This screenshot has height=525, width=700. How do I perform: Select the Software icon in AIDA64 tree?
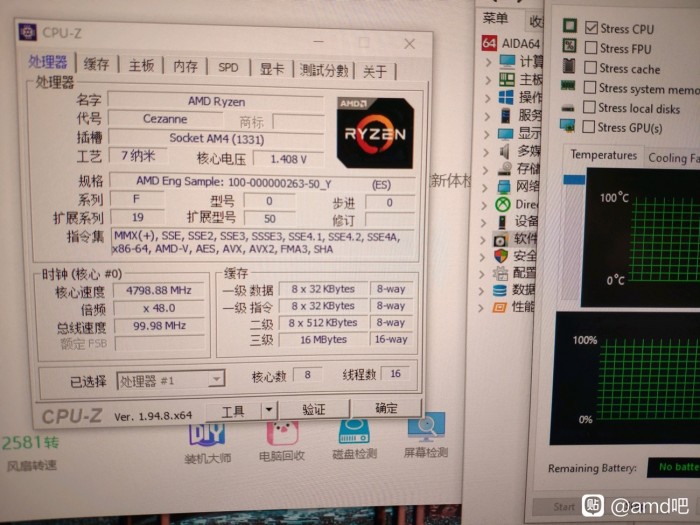(x=500, y=240)
